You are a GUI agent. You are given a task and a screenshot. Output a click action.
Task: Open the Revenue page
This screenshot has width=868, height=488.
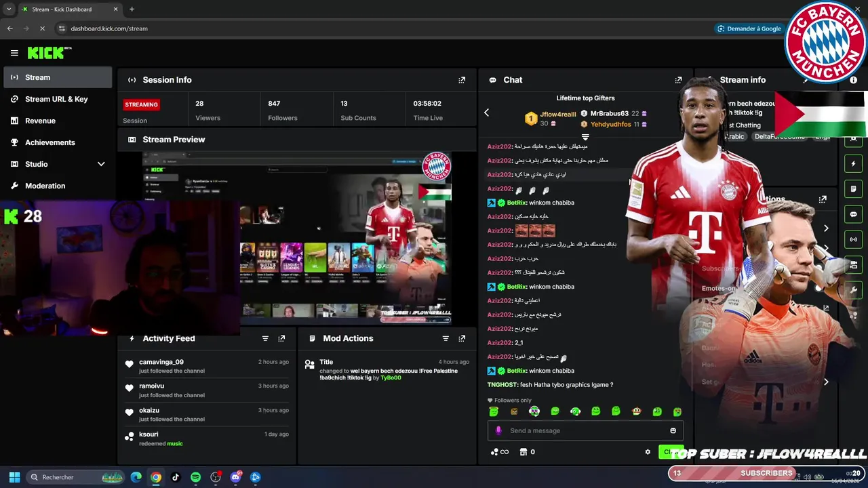[58, 121]
